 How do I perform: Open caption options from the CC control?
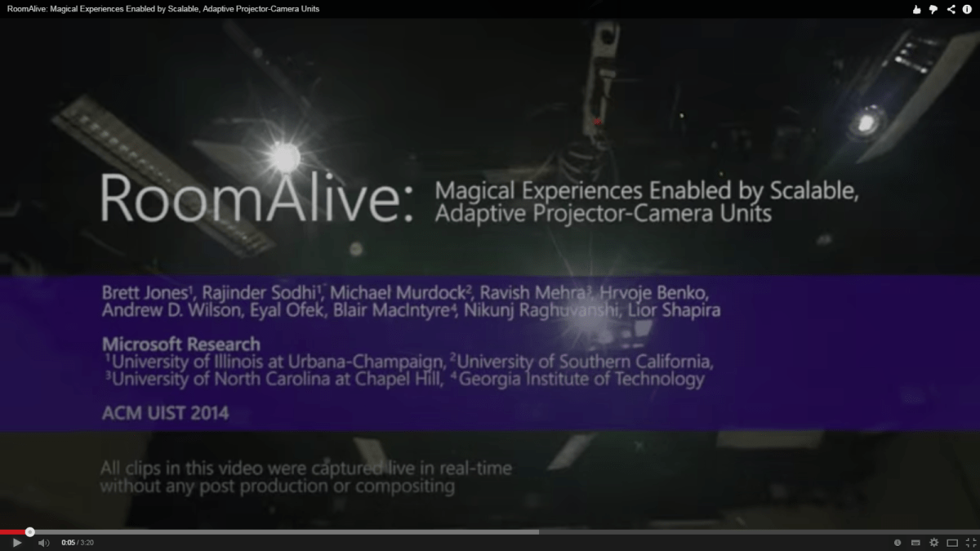915,542
